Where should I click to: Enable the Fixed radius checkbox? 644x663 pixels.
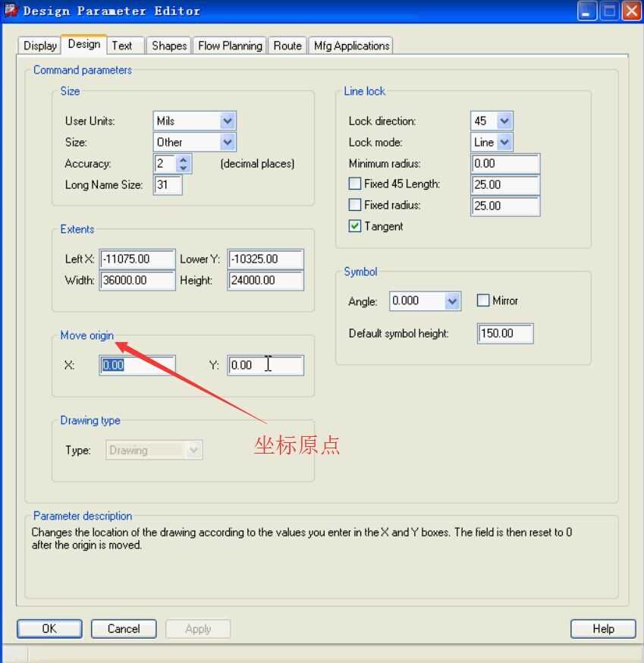(355, 205)
